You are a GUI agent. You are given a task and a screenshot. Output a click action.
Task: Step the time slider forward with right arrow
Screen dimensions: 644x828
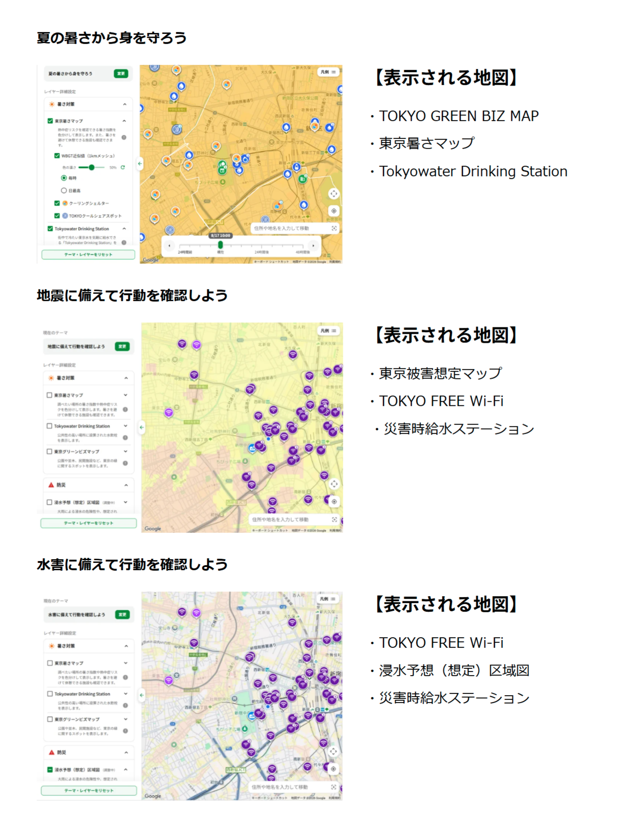313,246
